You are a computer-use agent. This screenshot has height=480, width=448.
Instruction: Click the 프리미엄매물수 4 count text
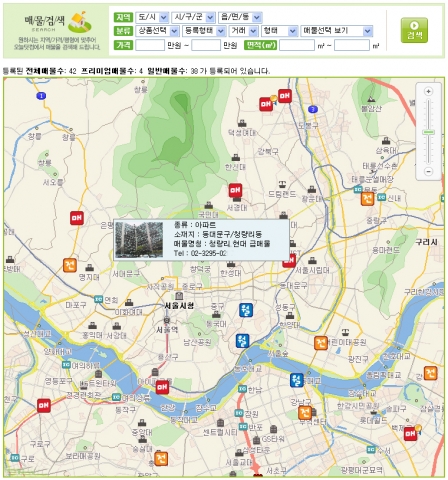tap(112, 71)
